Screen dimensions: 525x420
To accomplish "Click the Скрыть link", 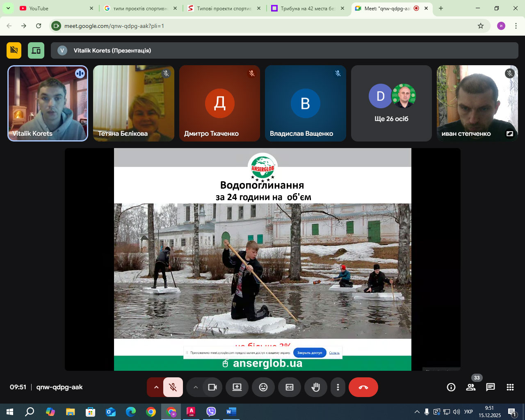I will (334, 353).
